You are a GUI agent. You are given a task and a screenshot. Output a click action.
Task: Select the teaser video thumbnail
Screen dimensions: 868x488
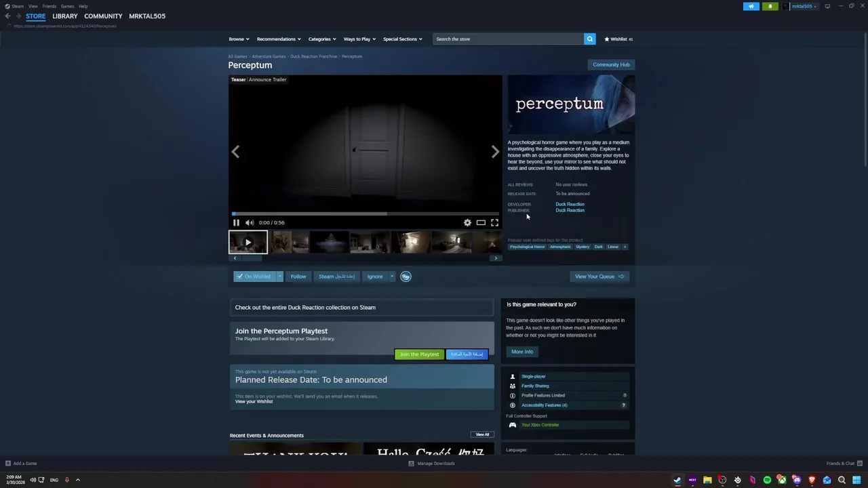tap(248, 242)
